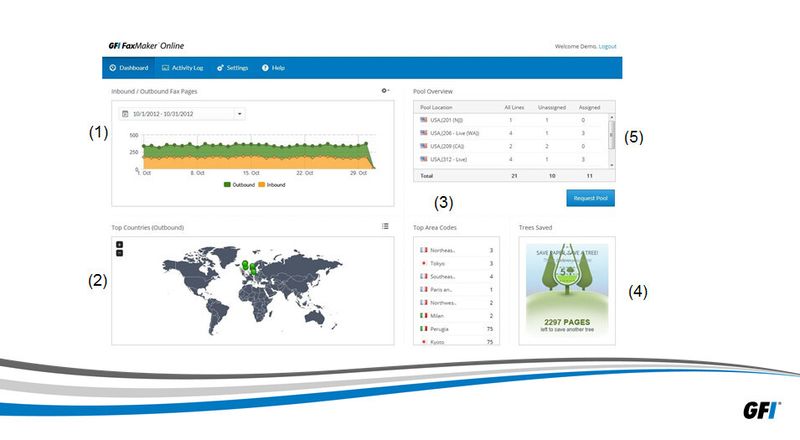Click the Request Pool button
Image resolution: width=800 pixels, height=440 pixels.
coord(590,198)
